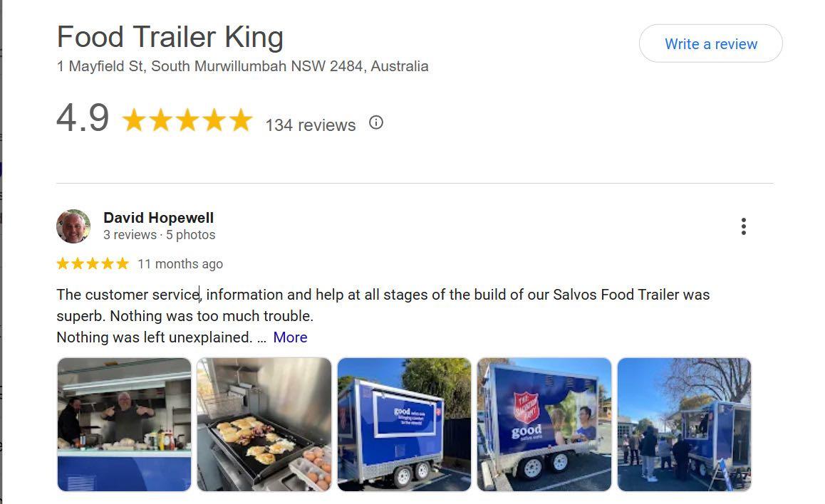Click the 3 reviews · 5 photos text
Screen dimensions: 825x504
click(x=160, y=235)
